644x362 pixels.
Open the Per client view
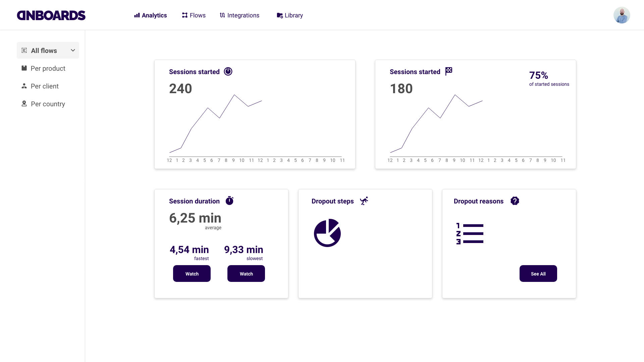click(44, 86)
